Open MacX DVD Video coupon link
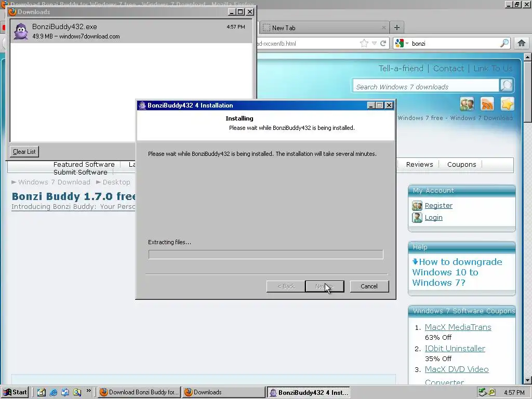The height and width of the screenshot is (399, 532). (456, 369)
